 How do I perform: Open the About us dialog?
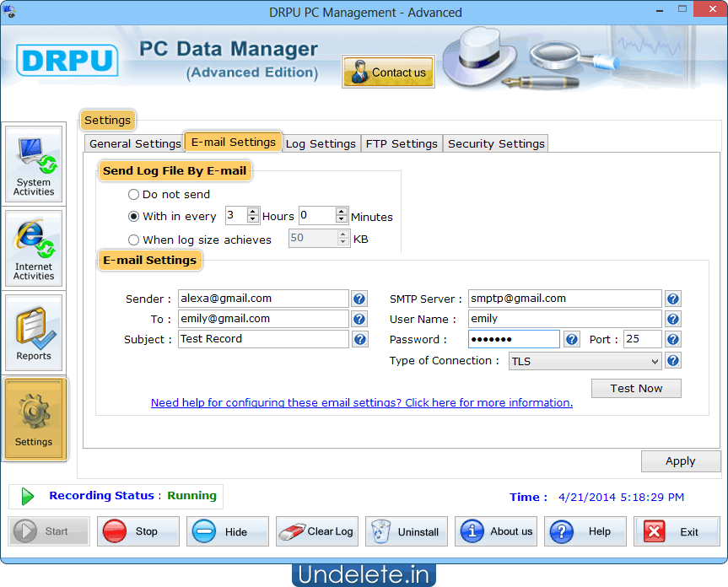tap(496, 531)
